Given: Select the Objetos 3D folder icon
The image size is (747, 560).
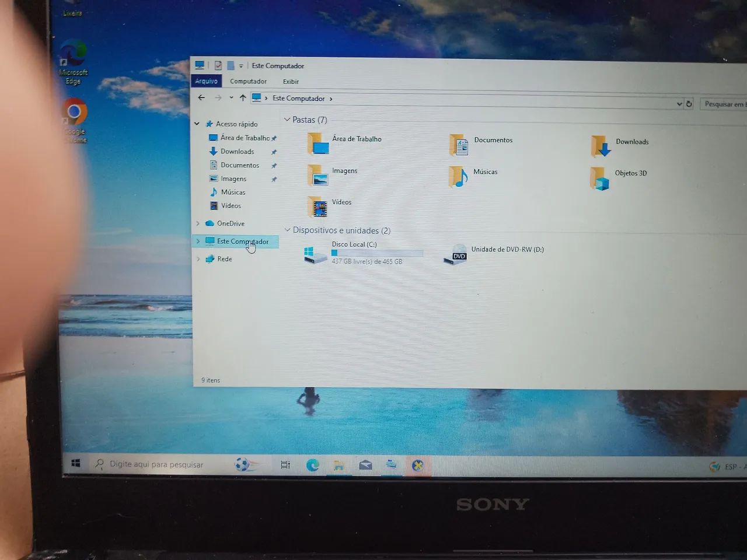Looking at the screenshot, I should [599, 178].
